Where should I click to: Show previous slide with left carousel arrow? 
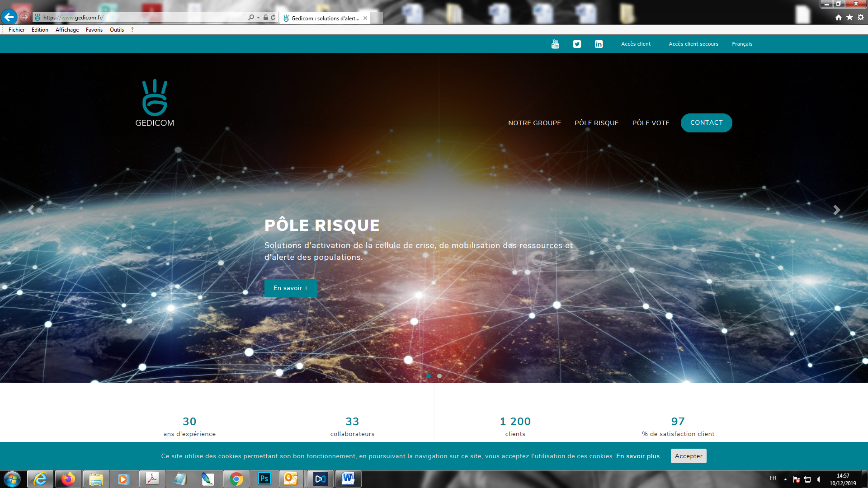(x=31, y=210)
